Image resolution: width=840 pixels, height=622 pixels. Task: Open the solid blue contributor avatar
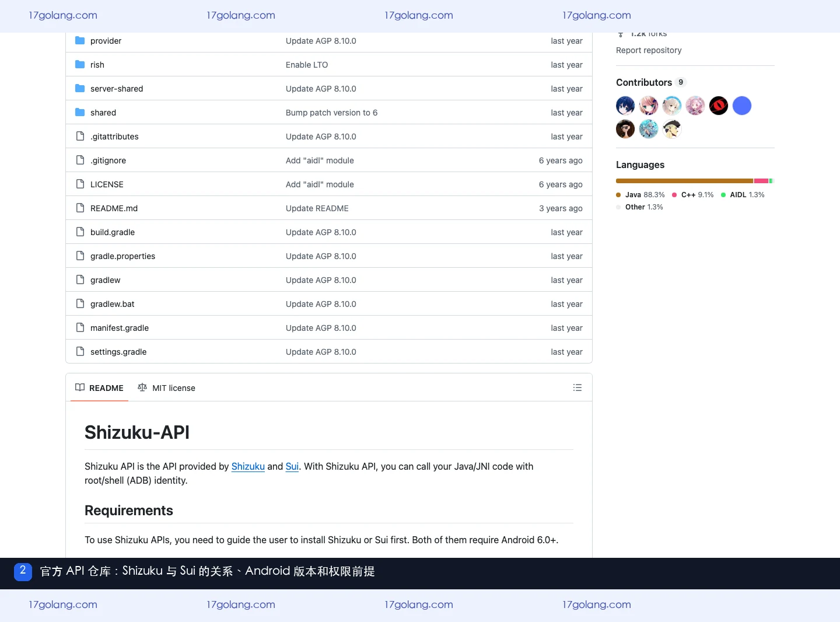[x=742, y=106]
